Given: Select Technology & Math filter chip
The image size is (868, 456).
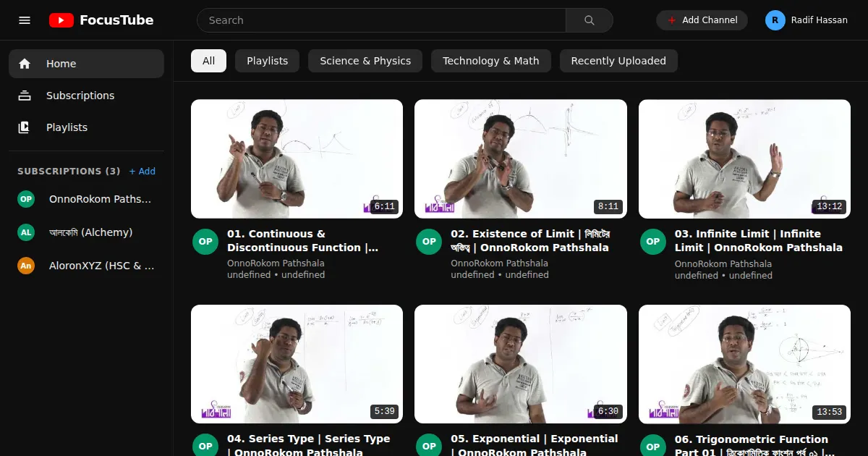Looking at the screenshot, I should [491, 61].
